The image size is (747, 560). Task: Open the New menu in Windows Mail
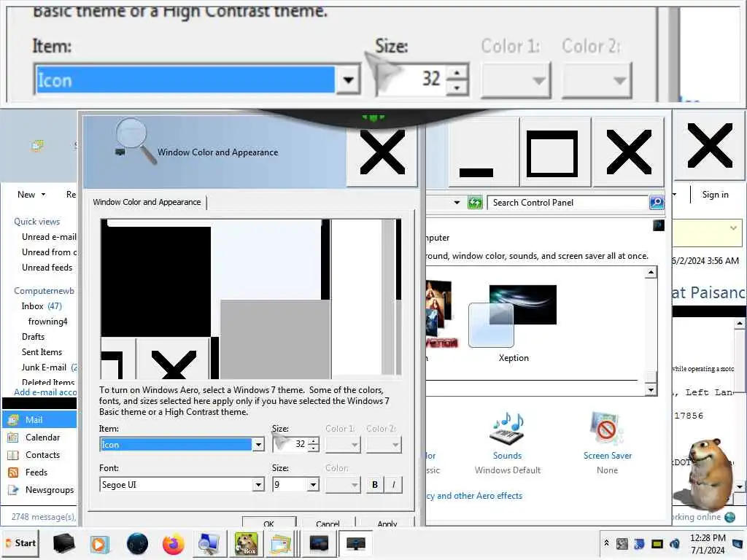coord(26,194)
